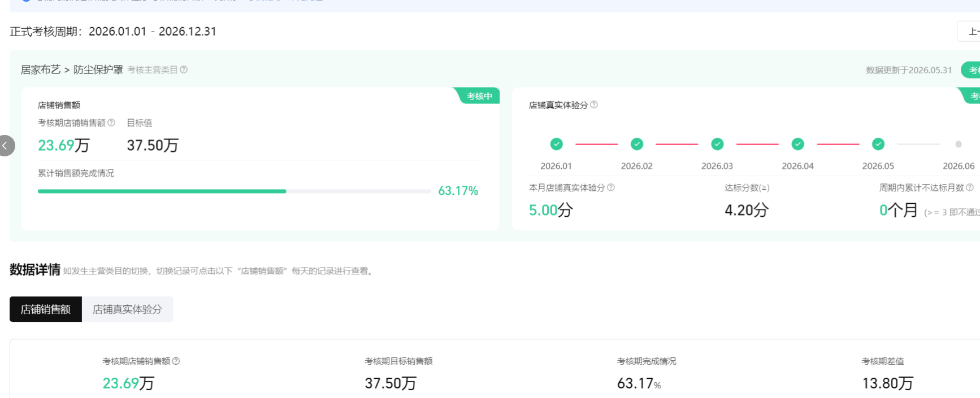
Task: Click the 4.20分 passing score
Action: 747,210
